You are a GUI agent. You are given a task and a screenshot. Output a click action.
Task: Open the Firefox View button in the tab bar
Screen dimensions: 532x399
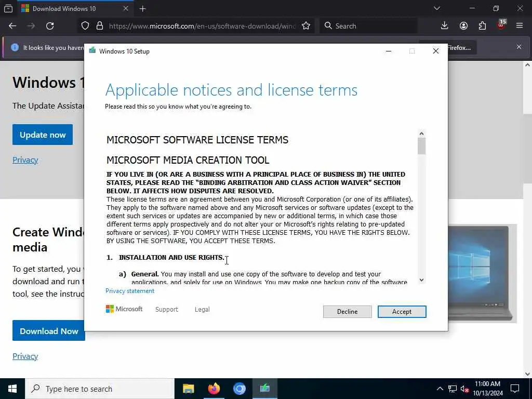(8, 8)
